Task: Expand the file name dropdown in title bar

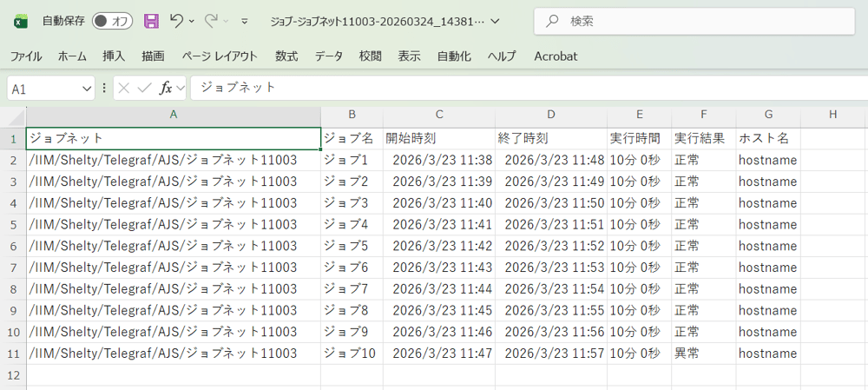Action: point(496,22)
